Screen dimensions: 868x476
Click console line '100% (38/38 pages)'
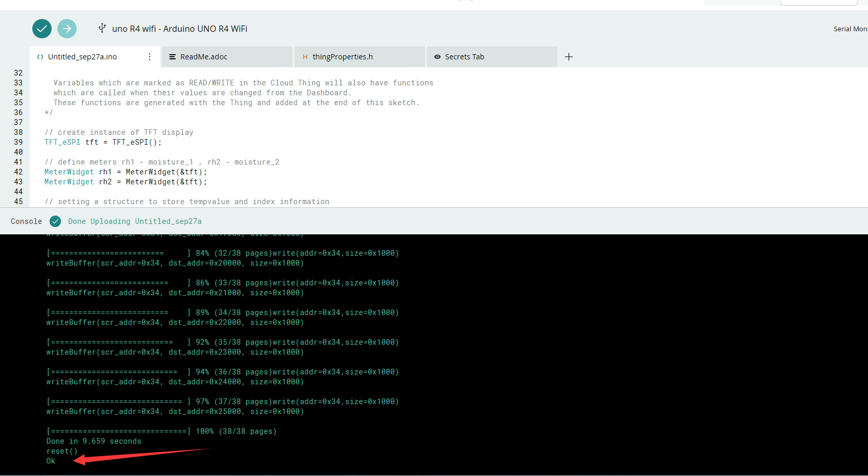162,431
